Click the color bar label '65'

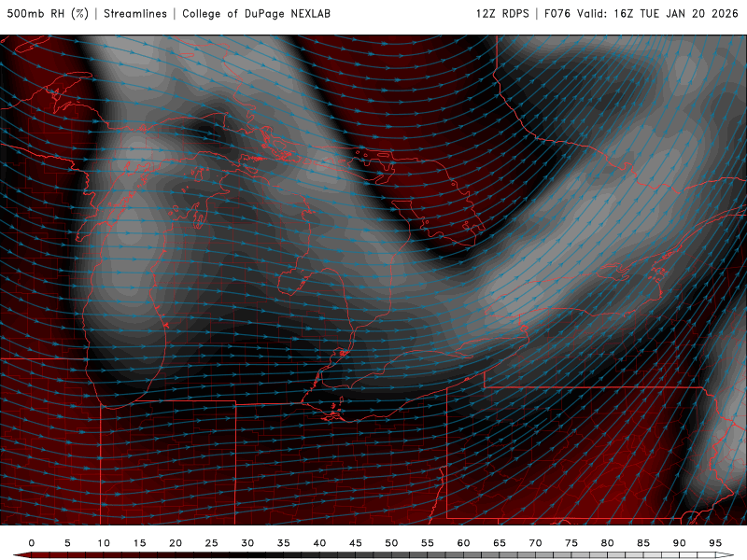click(500, 543)
